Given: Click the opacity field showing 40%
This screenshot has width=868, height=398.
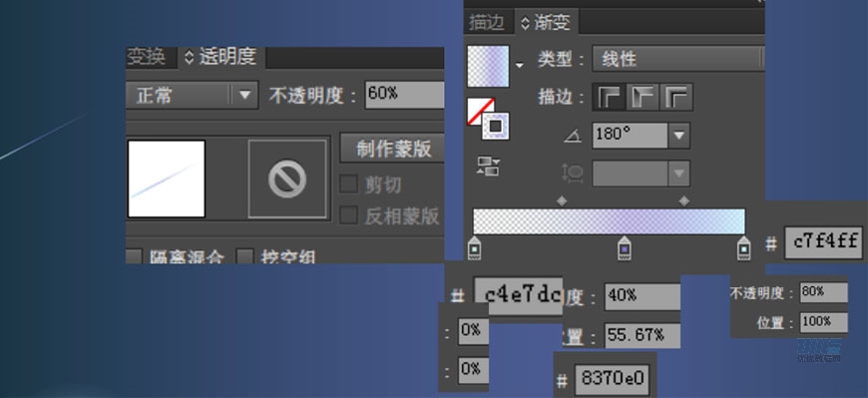Looking at the screenshot, I should pyautogui.click(x=643, y=296).
